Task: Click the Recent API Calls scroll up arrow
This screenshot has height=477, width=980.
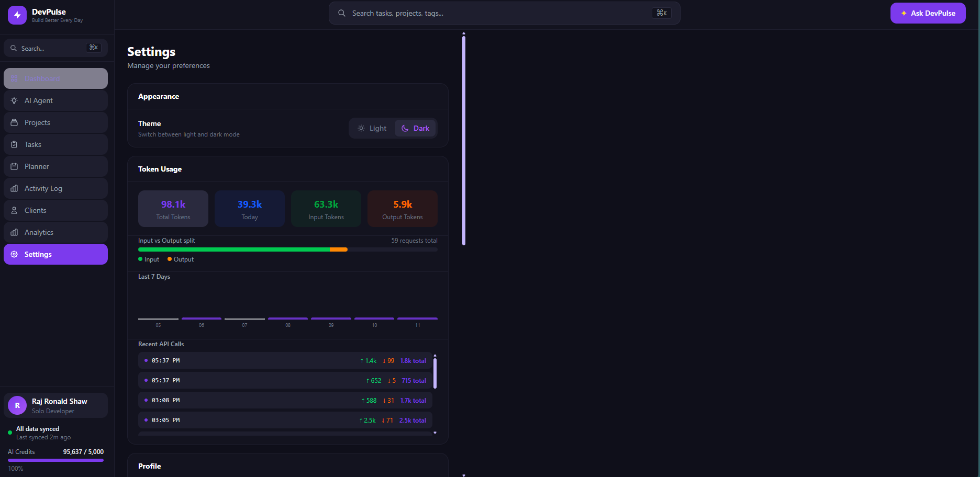Action: (x=435, y=356)
